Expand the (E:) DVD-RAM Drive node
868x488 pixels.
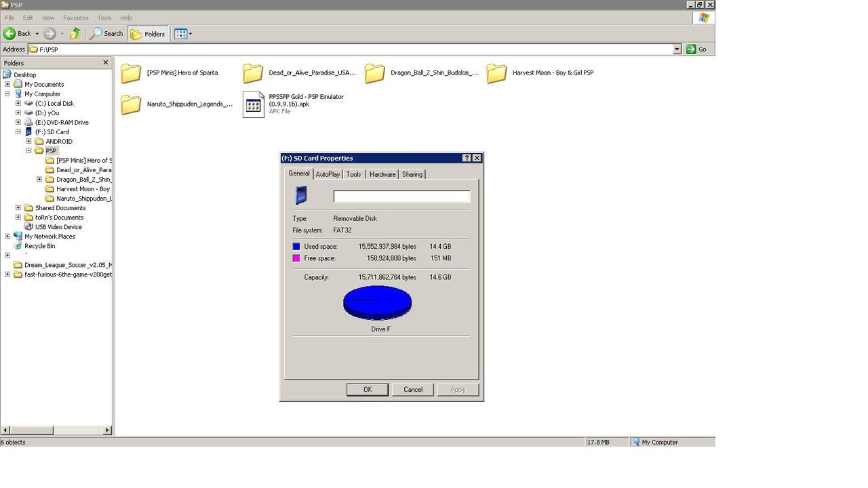(x=18, y=123)
